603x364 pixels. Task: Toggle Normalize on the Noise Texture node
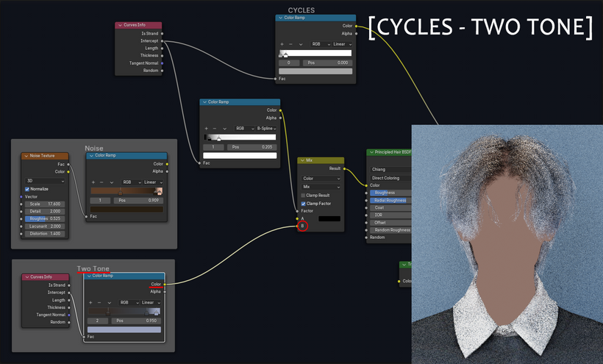(x=27, y=189)
